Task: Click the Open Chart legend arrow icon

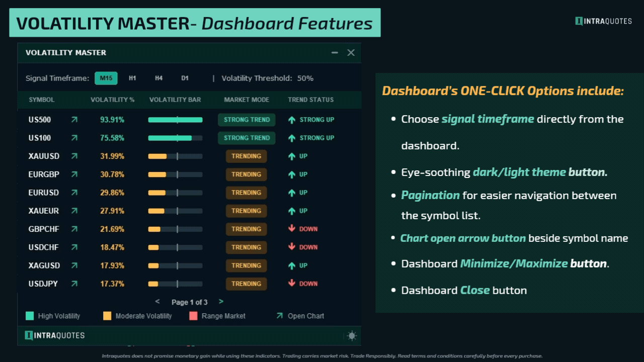Action: (279, 316)
